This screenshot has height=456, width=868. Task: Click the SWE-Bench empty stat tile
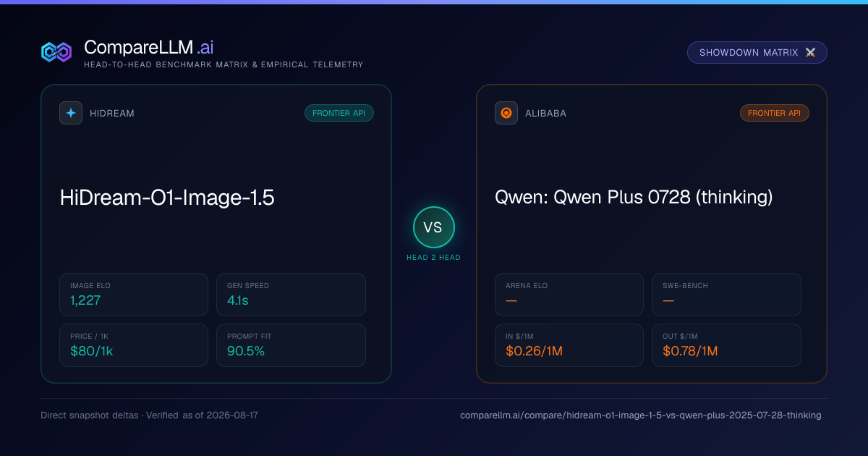pyautogui.click(x=726, y=295)
